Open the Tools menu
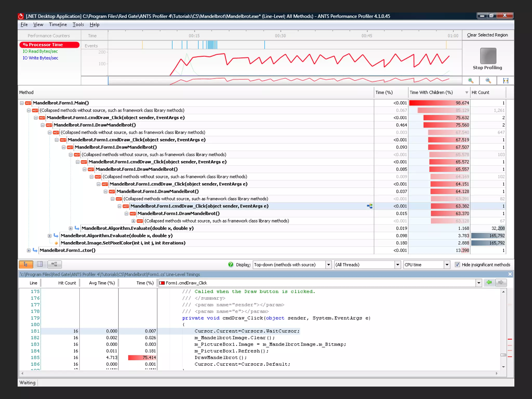This screenshot has height=399, width=532. click(78, 24)
